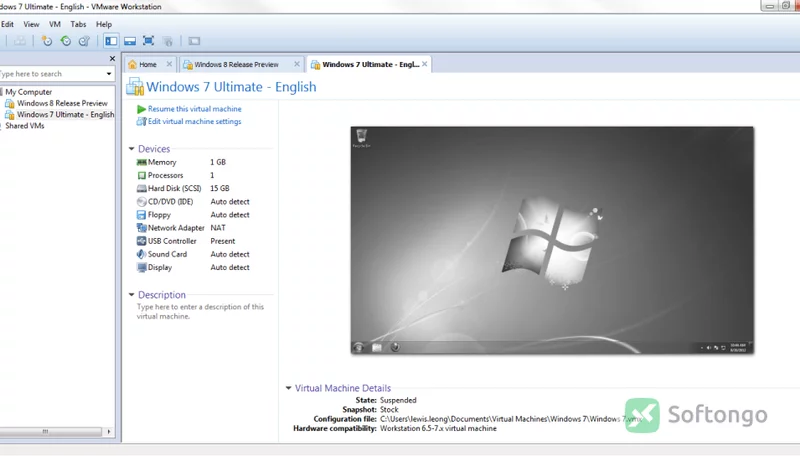Open the Edit menu

point(7,24)
